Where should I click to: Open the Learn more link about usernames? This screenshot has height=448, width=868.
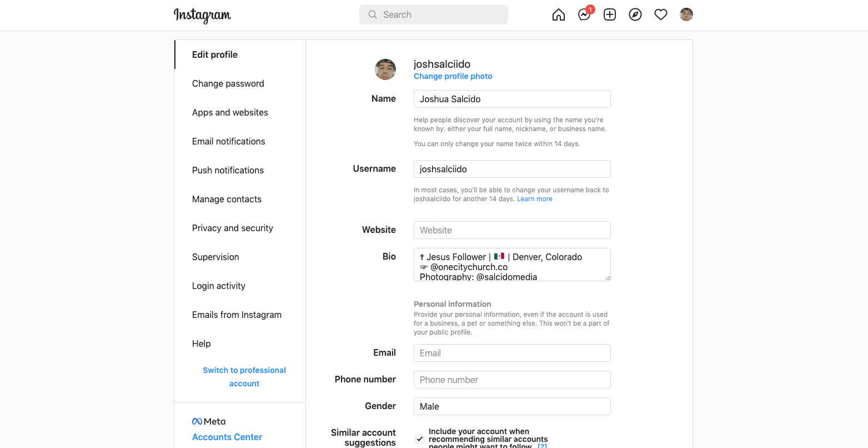[x=535, y=199]
